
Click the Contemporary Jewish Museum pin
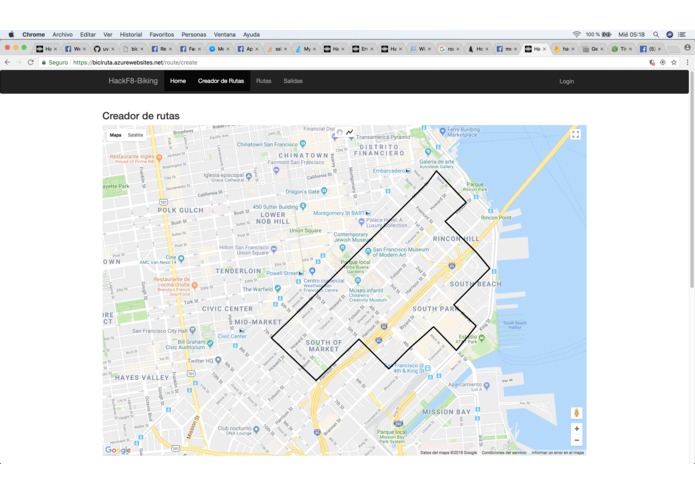click(x=342, y=248)
